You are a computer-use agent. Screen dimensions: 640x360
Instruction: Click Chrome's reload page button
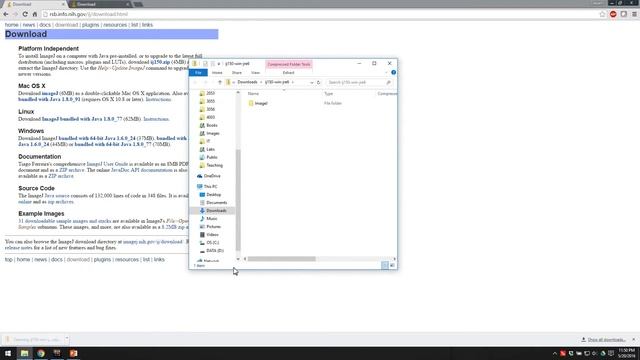[x=25, y=14]
